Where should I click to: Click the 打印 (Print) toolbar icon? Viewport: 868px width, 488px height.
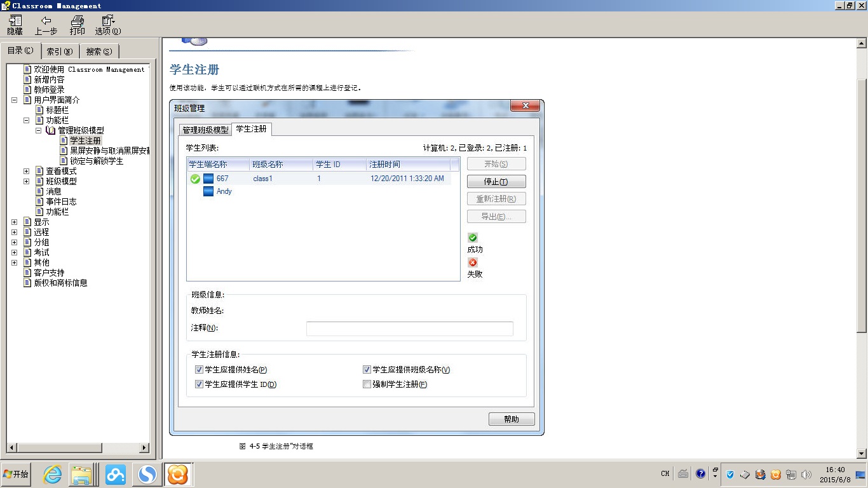[x=76, y=25]
